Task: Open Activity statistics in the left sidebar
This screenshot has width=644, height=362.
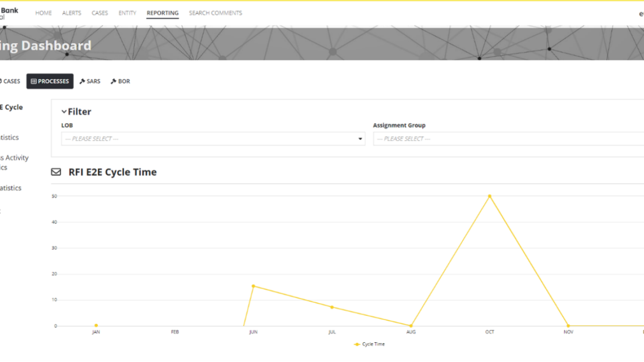Action: [x=14, y=162]
